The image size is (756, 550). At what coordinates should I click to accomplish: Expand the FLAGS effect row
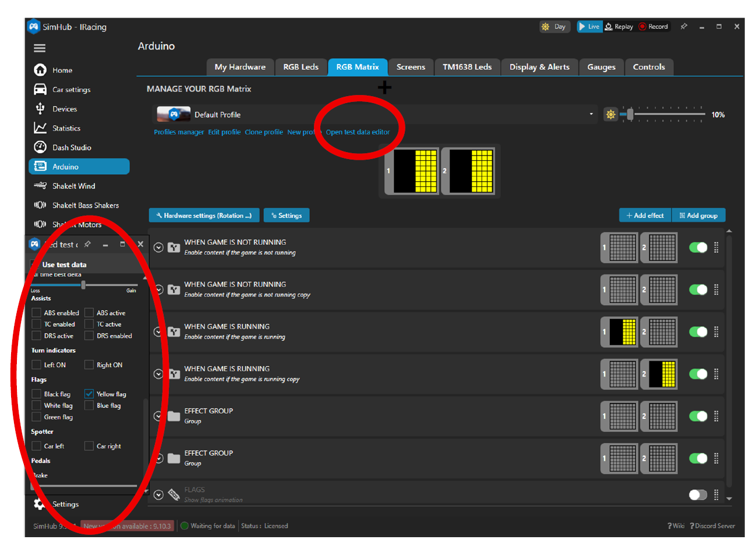click(x=158, y=495)
